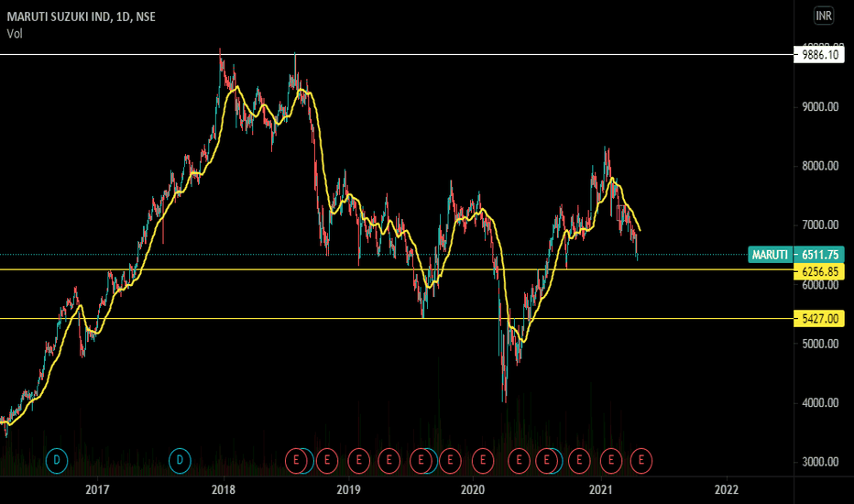
Task: Open the dividend marker before 2017
Action: [x=57, y=461]
